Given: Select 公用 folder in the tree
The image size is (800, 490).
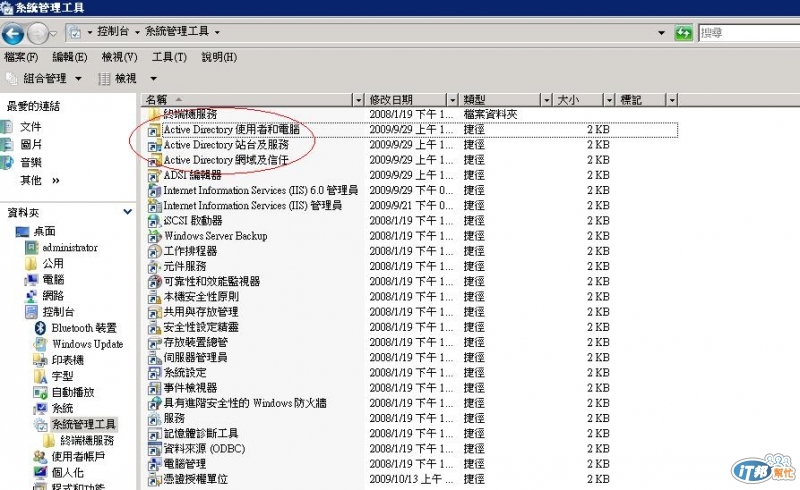Looking at the screenshot, I should pos(53,263).
